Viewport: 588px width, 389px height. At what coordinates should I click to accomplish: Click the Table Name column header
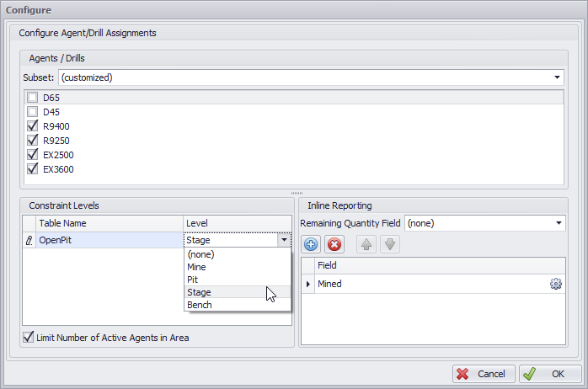coord(110,223)
